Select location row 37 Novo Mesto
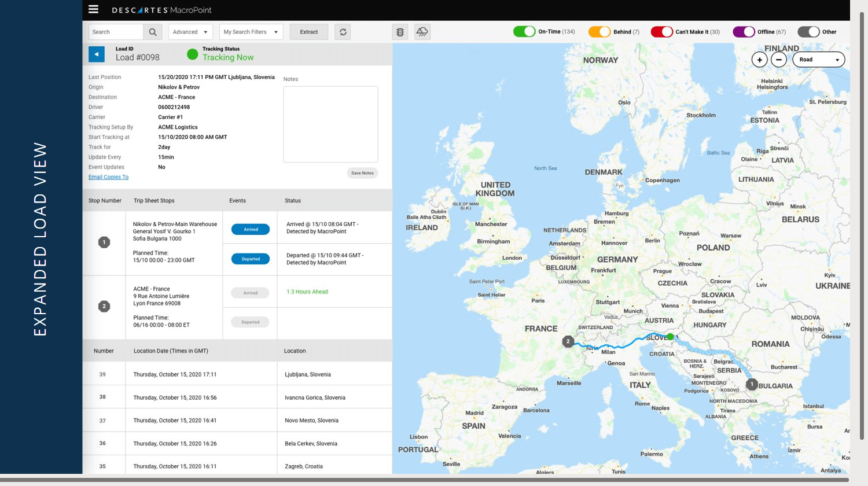868x486 pixels. pyautogui.click(x=237, y=421)
